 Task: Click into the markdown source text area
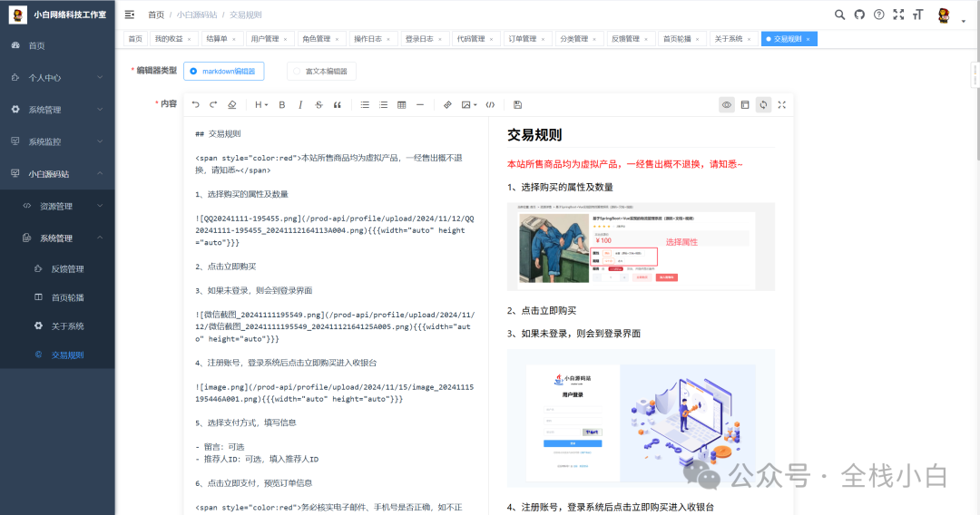coord(336,316)
